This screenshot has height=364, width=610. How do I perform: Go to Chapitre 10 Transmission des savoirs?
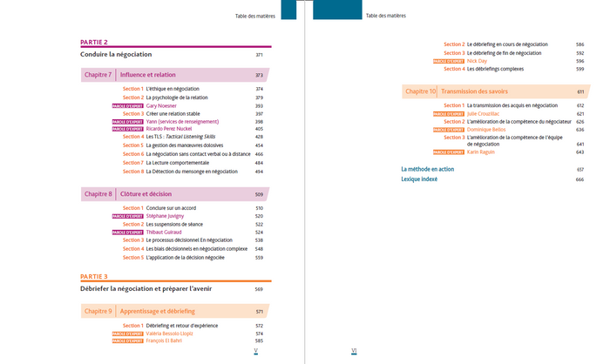click(474, 91)
